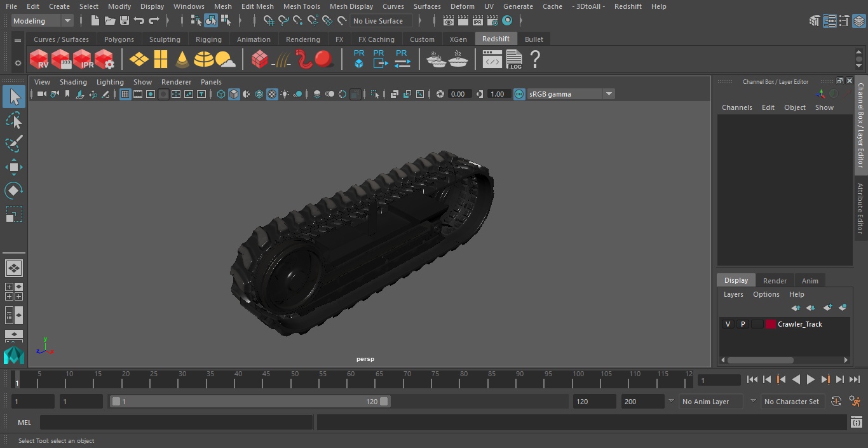
Task: Open Redshift render settings gear icon
Action: [104, 59]
